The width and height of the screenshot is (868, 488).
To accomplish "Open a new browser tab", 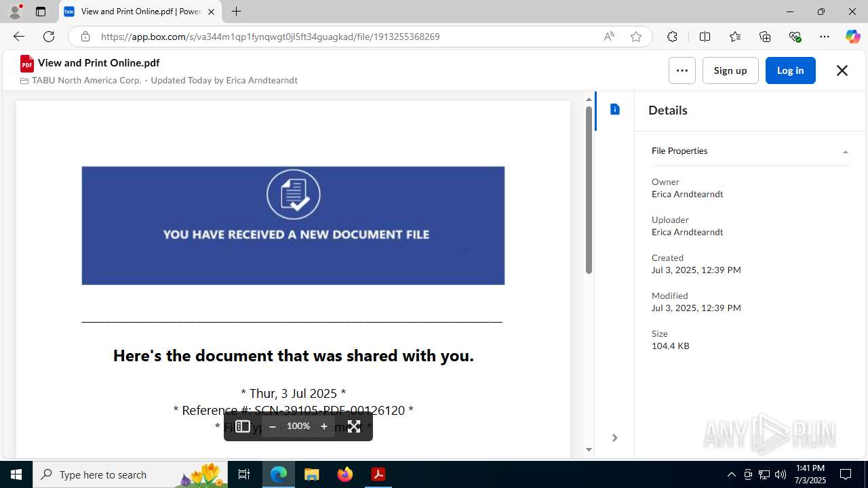I will [x=236, y=12].
